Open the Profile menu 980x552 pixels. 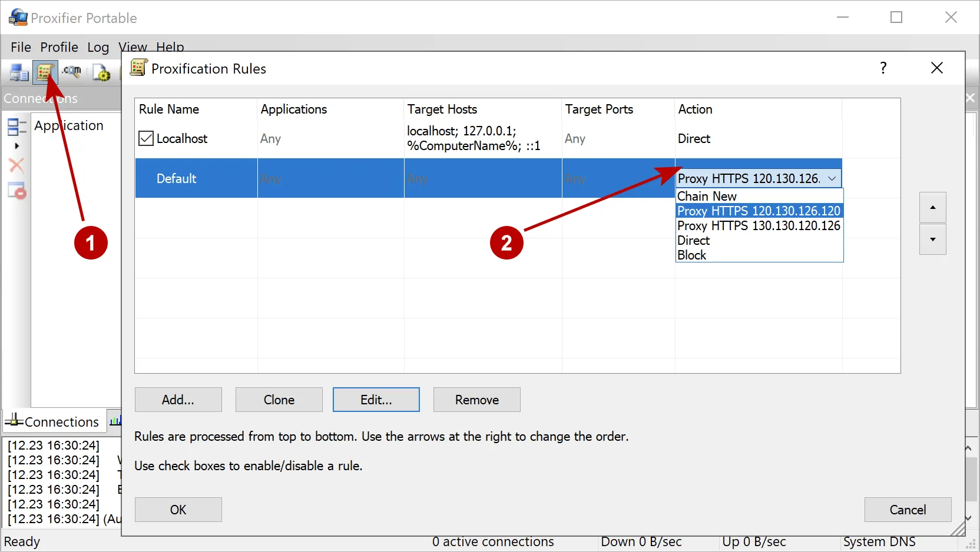[59, 47]
